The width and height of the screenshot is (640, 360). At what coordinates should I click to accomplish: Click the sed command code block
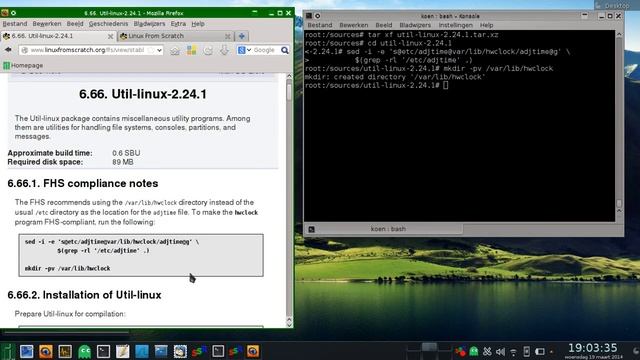[x=141, y=255]
